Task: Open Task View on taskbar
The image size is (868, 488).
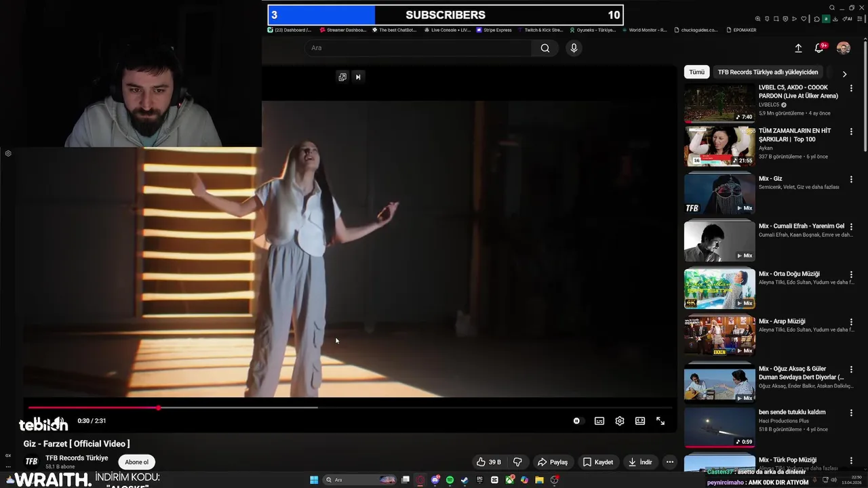Action: tap(406, 480)
